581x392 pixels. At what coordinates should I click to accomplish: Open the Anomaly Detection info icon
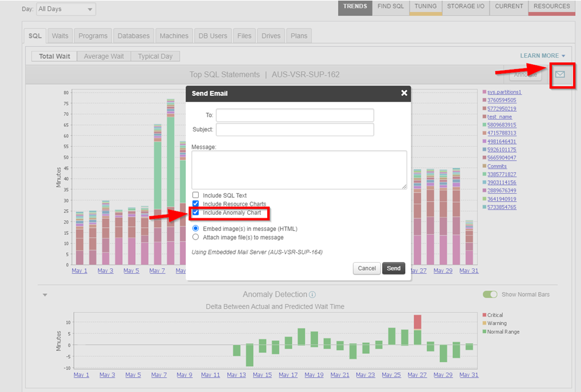pos(313,294)
